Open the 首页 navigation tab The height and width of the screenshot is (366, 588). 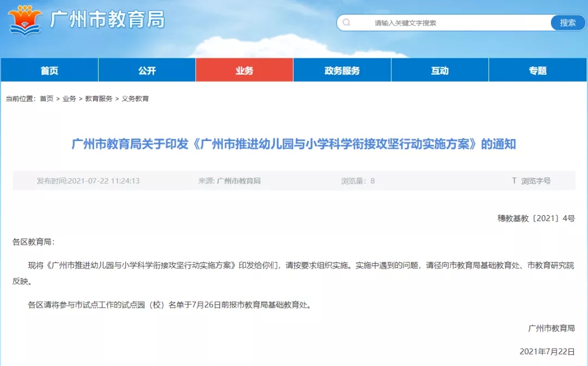(x=50, y=70)
